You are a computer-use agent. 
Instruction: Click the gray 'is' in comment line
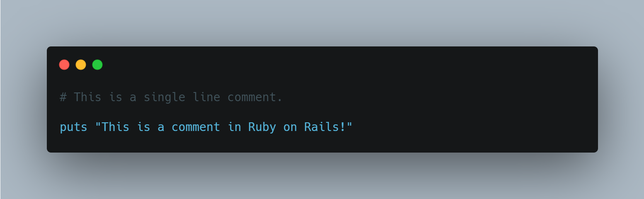click(x=115, y=97)
